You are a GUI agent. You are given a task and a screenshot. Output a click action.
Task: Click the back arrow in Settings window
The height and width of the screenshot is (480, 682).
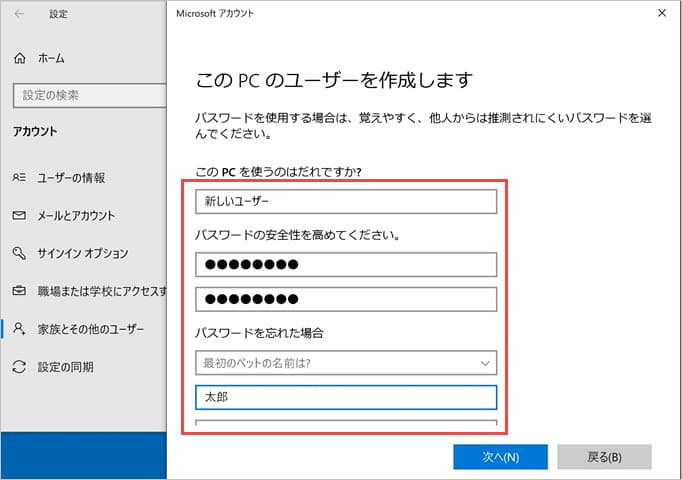tap(19, 14)
